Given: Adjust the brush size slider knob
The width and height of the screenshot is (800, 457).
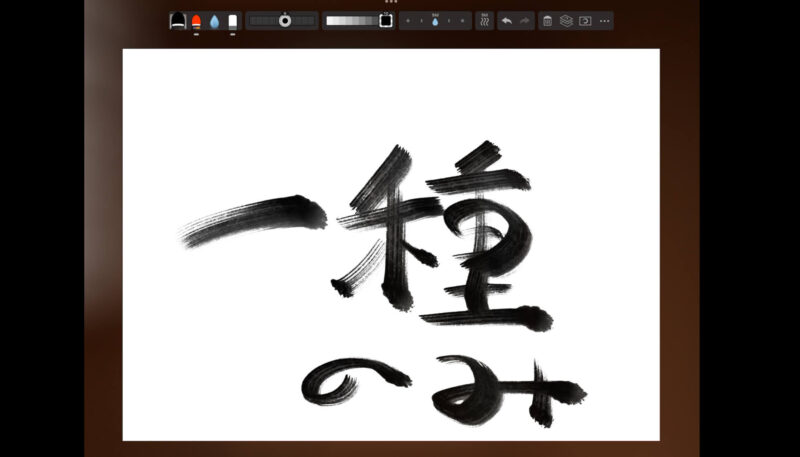Looking at the screenshot, I should [285, 20].
